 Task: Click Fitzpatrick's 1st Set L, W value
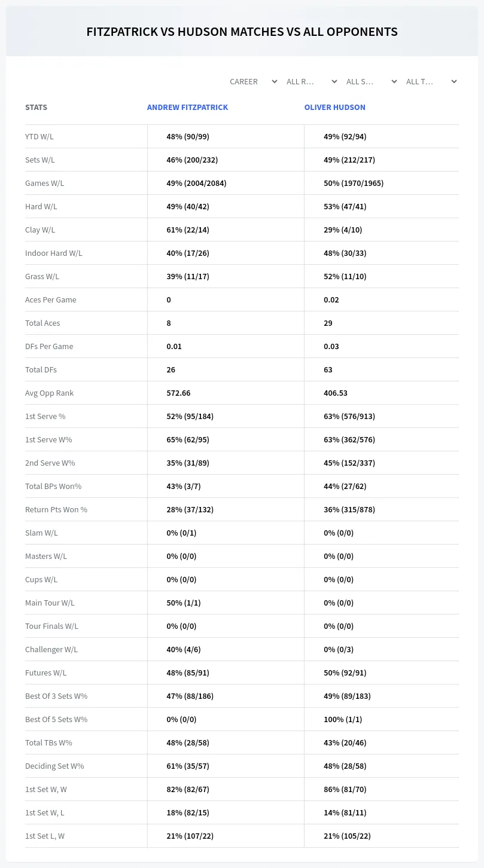coord(190,836)
